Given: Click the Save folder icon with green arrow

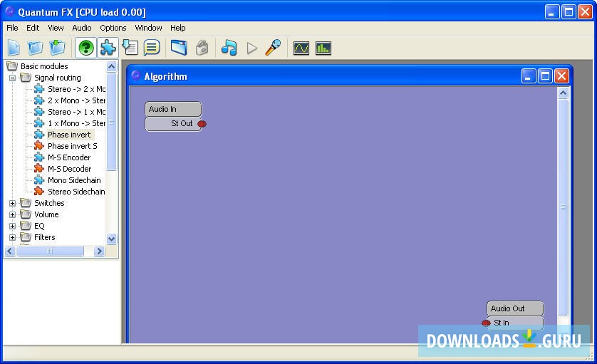Looking at the screenshot, I should pyautogui.click(x=58, y=48).
